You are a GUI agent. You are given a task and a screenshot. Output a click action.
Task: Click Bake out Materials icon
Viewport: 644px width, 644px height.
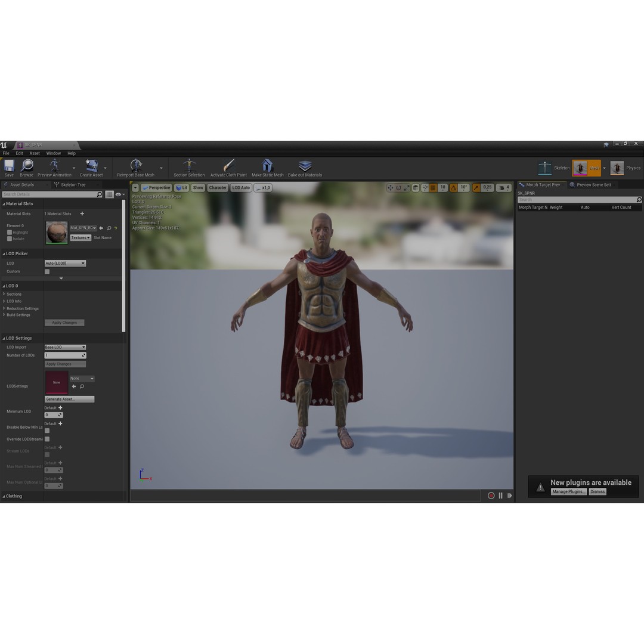[305, 166]
